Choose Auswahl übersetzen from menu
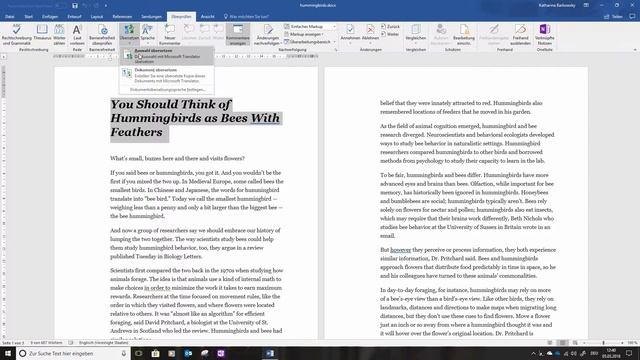 click(x=167, y=56)
